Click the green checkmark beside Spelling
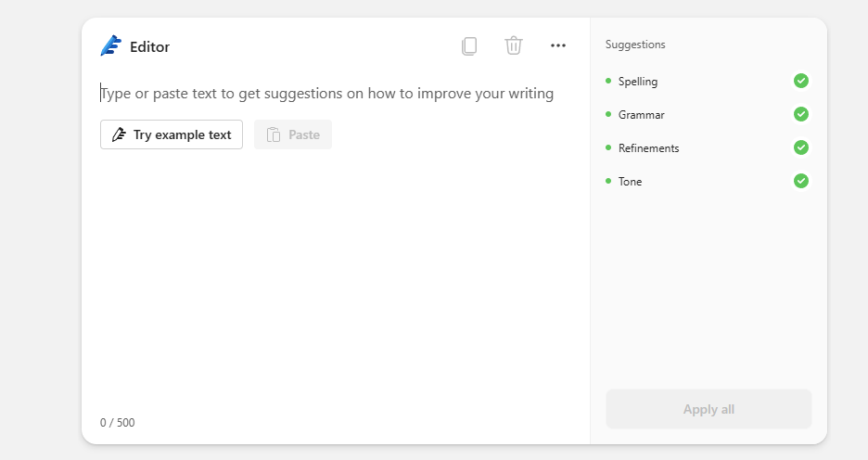Image resolution: width=868 pixels, height=460 pixels. click(801, 81)
